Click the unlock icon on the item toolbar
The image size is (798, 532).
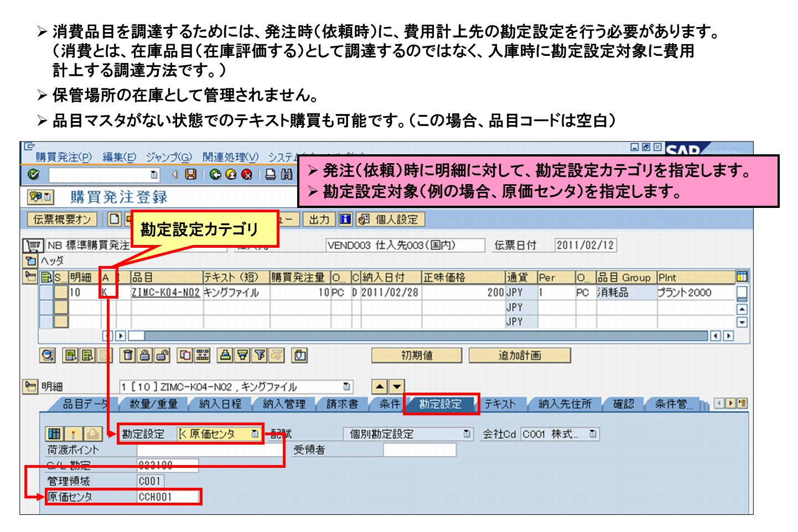point(162,355)
